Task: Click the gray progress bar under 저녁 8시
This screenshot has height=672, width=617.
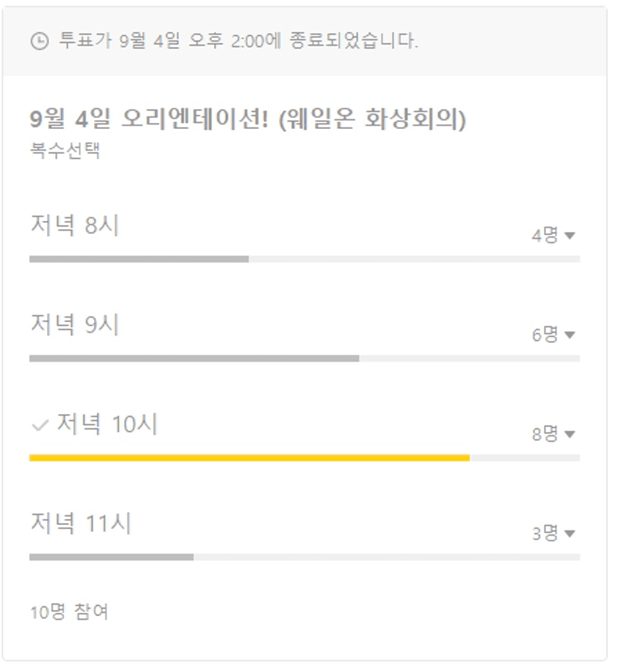Action: click(139, 260)
